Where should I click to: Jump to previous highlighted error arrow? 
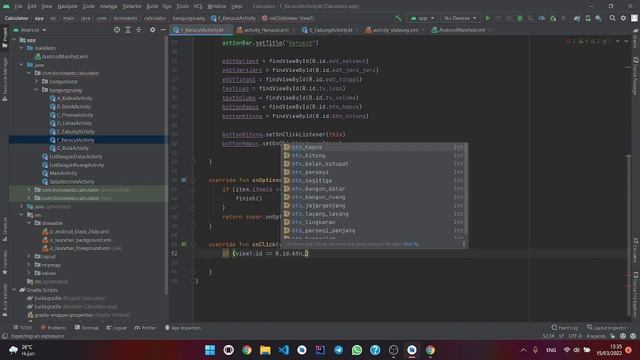618,42
